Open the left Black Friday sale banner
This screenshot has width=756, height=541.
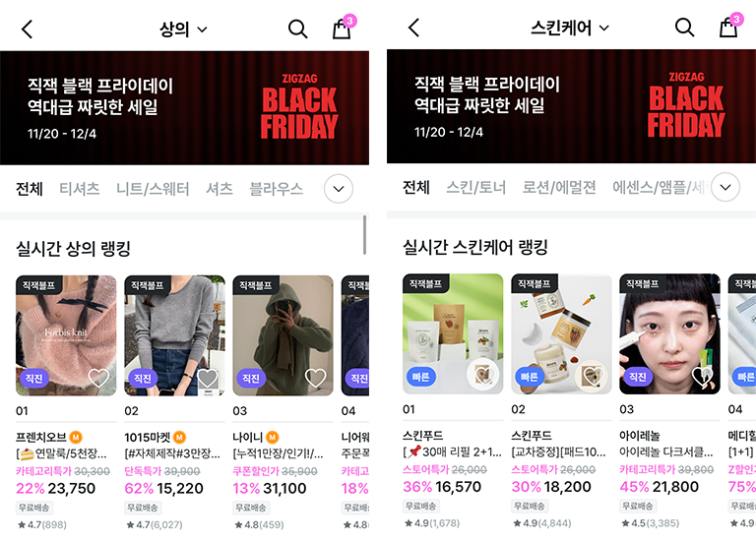tap(185, 108)
